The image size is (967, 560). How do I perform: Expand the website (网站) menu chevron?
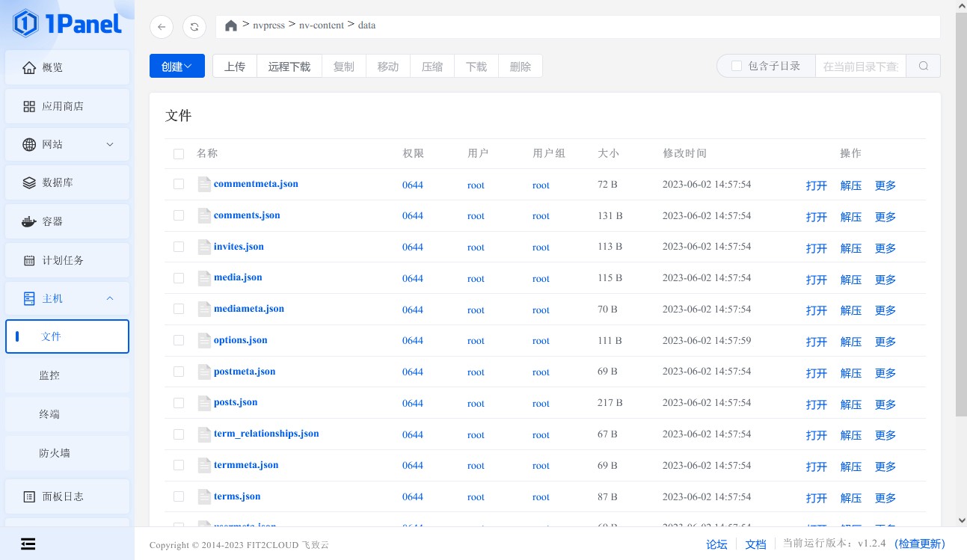[110, 144]
